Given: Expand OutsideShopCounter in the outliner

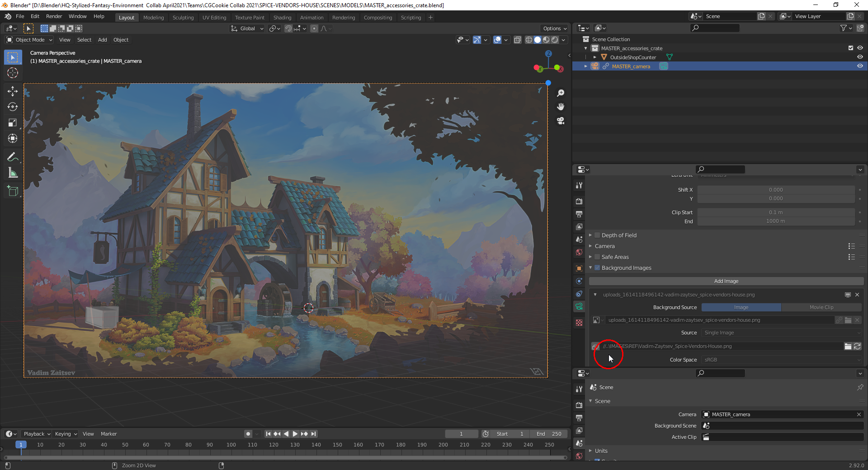Looking at the screenshot, I should point(595,57).
